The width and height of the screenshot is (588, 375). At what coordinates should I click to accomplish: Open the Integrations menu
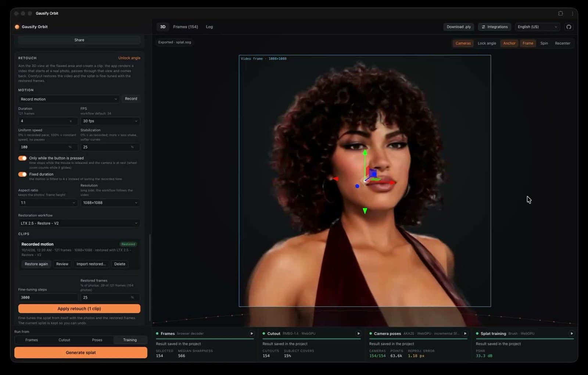click(495, 27)
